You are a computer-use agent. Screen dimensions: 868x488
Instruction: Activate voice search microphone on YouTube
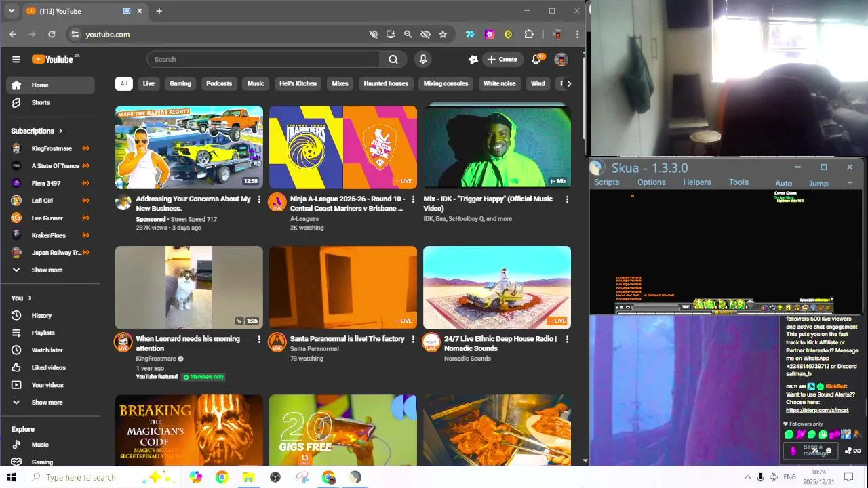pyautogui.click(x=423, y=59)
